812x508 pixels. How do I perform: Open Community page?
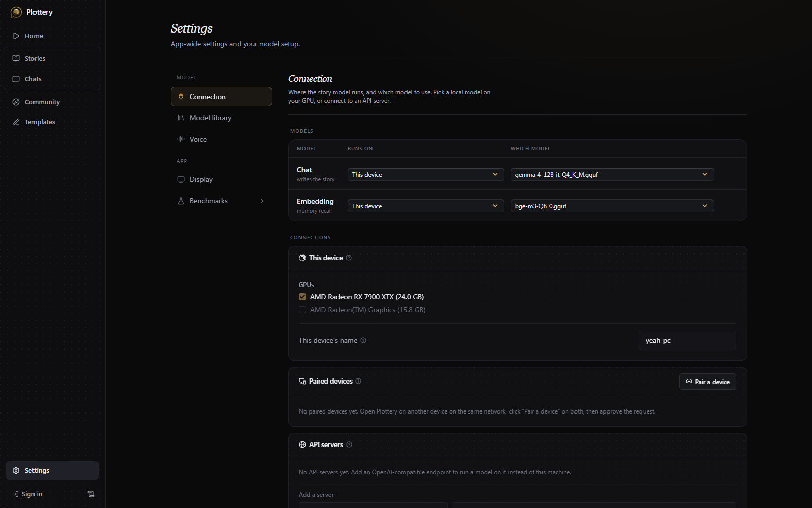[53, 102]
